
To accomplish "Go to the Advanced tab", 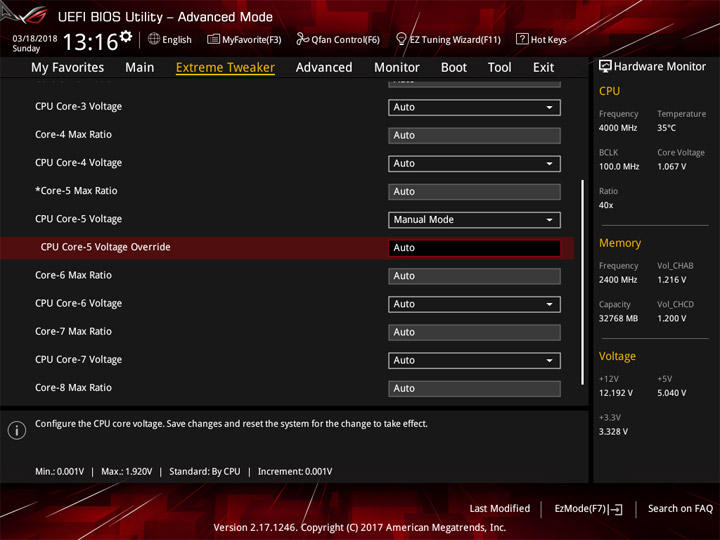I will [x=324, y=68].
